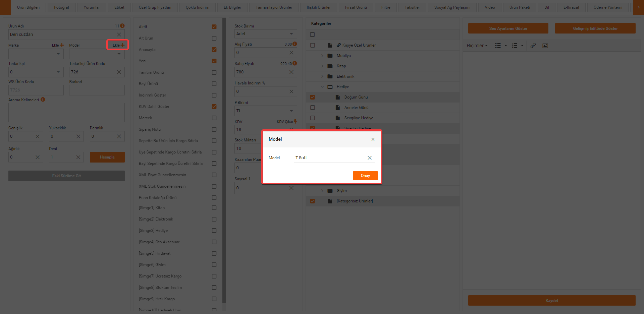The image size is (644, 314).
Task: Click Gelişmiş Editörde Göster button
Action: pyautogui.click(x=595, y=28)
